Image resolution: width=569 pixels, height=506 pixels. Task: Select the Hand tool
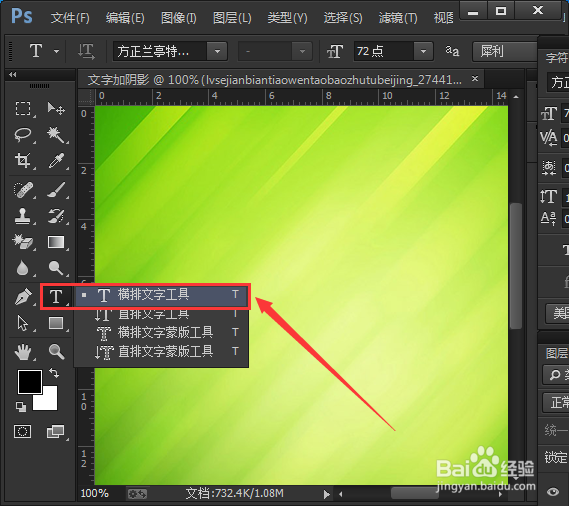click(x=23, y=352)
